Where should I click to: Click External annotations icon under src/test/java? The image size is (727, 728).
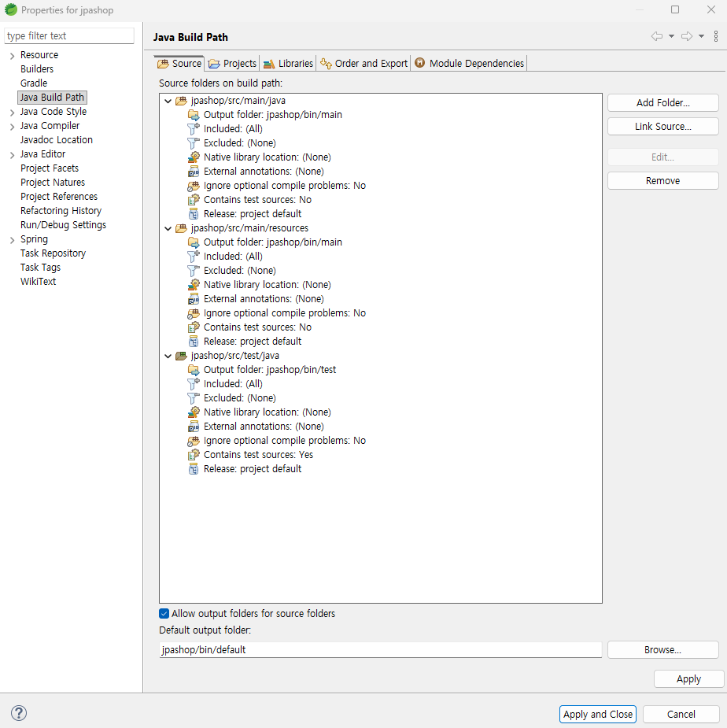tap(194, 427)
